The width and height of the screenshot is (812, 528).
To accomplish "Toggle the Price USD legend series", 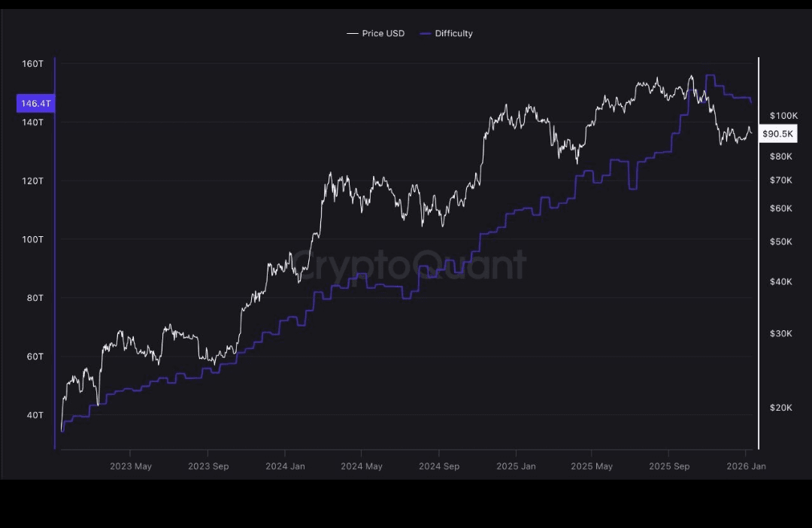I will point(383,34).
